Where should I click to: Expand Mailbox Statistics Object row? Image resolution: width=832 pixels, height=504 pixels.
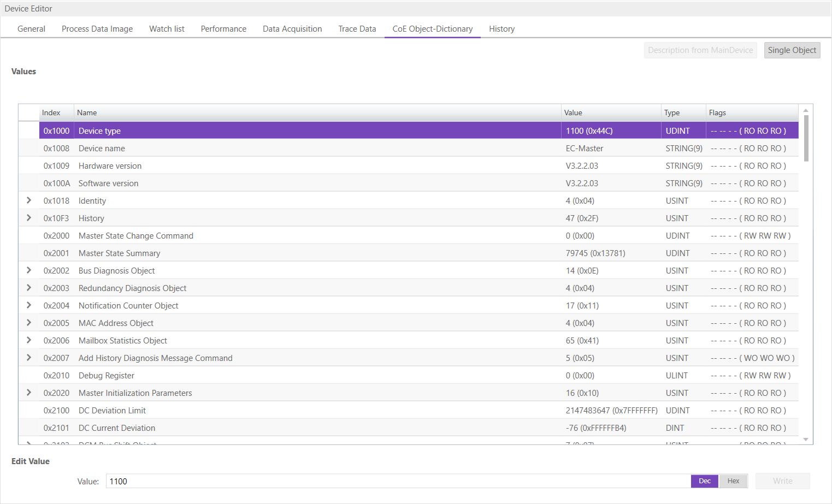(x=29, y=340)
